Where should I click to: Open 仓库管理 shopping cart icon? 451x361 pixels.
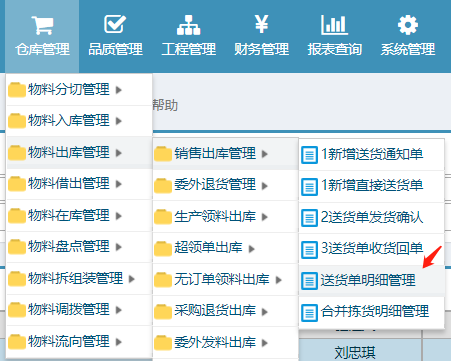tap(42, 25)
